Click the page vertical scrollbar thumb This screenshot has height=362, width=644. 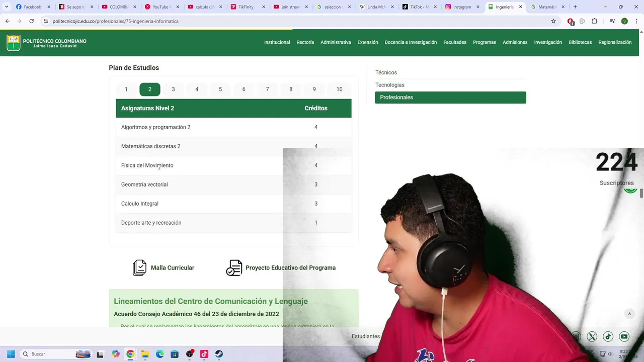click(641, 194)
